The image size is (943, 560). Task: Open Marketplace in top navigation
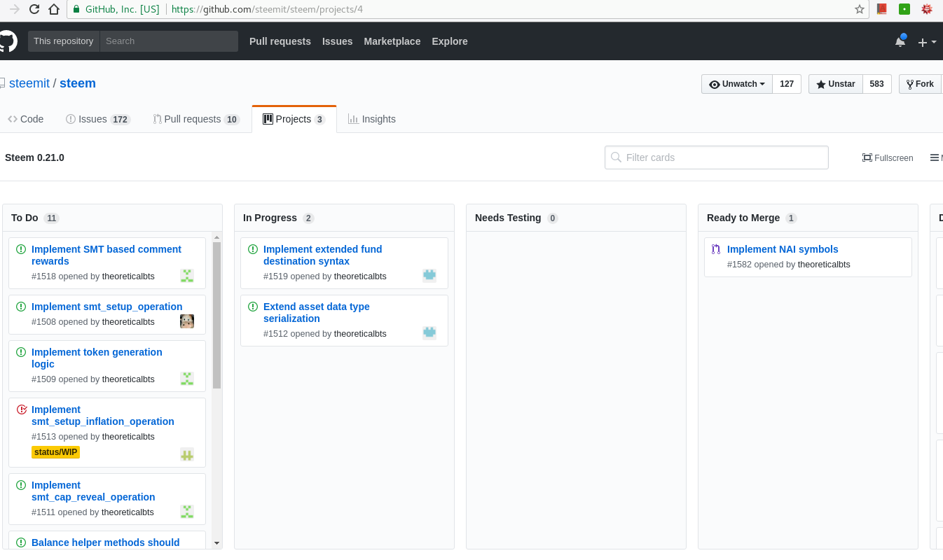point(392,41)
